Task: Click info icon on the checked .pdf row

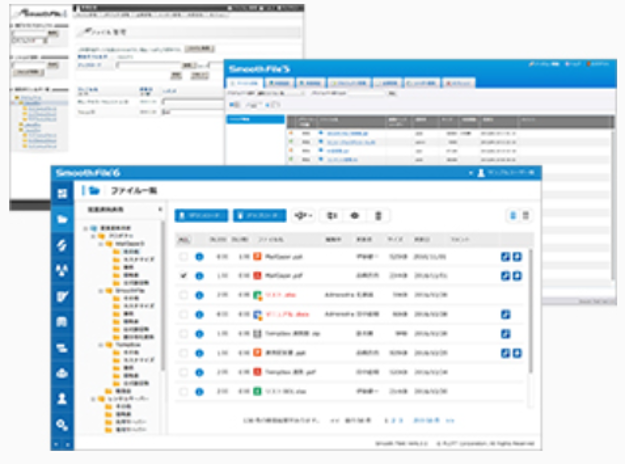Action: click(x=199, y=276)
